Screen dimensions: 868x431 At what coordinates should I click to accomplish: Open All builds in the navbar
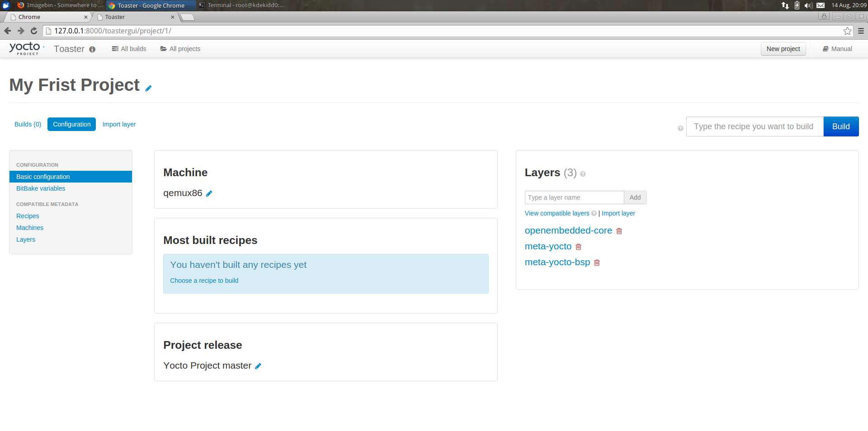[x=129, y=49]
